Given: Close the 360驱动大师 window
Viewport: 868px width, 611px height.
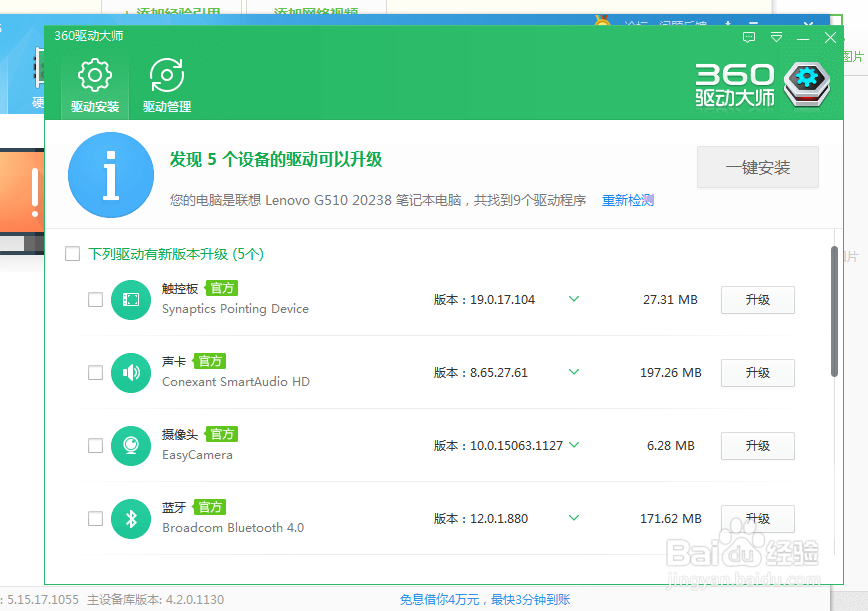Looking at the screenshot, I should click(830, 37).
